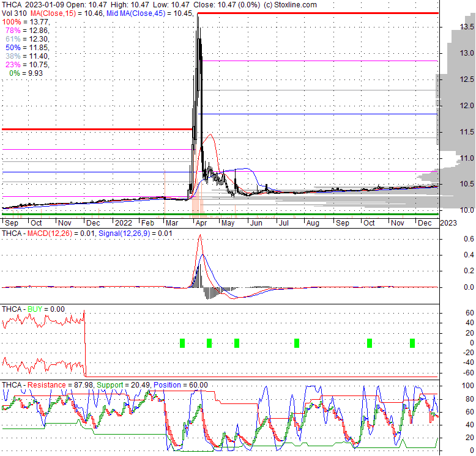Click the Support = 20.49 label
The width and height of the screenshot is (476, 456).
coord(123,385)
